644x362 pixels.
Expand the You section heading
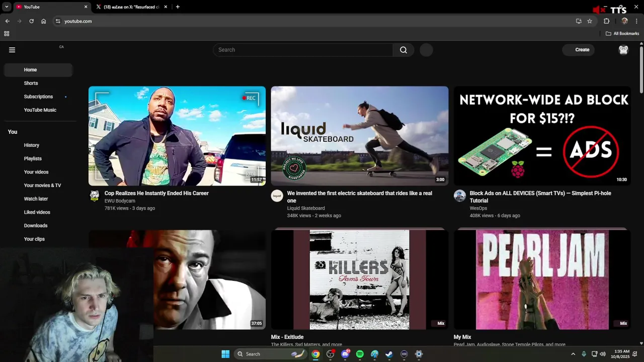(x=13, y=132)
